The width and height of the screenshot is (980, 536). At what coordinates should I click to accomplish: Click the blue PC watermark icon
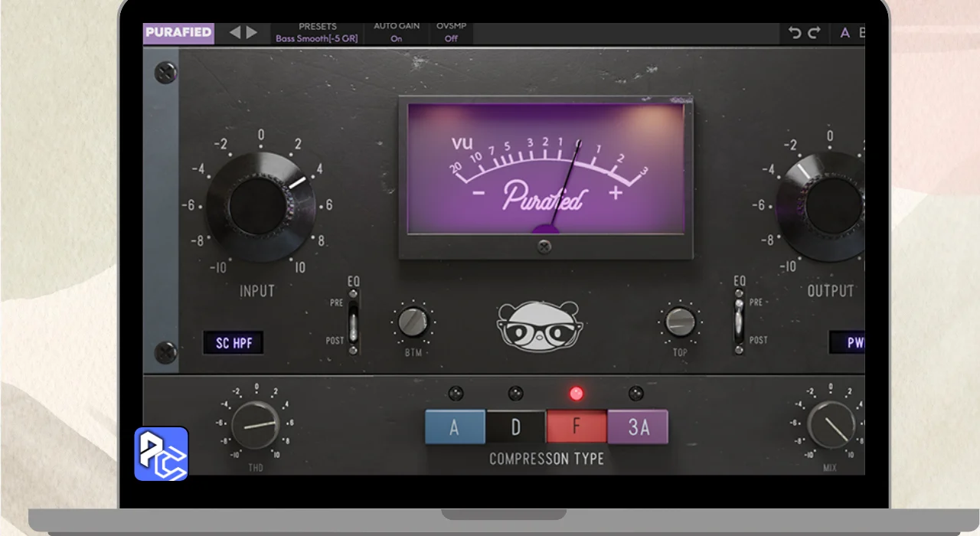coord(162,453)
